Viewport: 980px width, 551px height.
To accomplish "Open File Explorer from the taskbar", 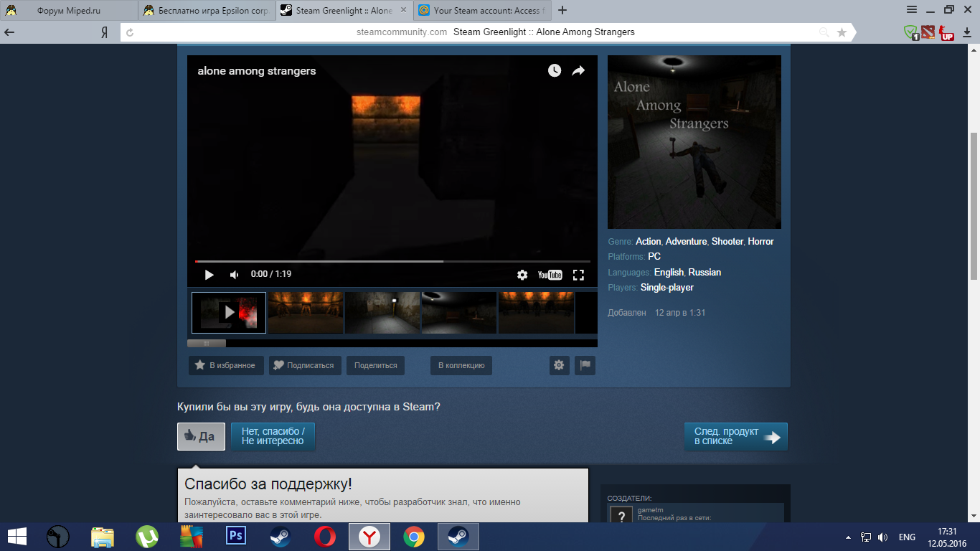I will (103, 537).
